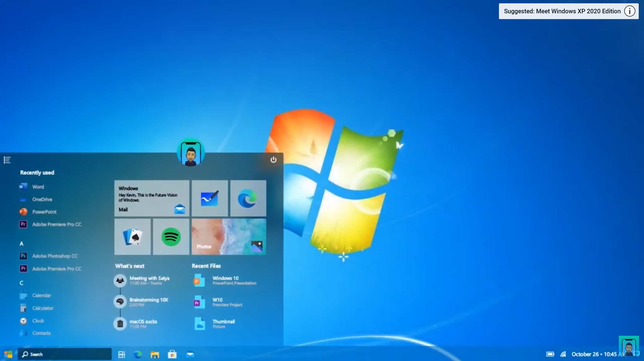Screen dimensions: 644x361
Task: Open Calculator in app list
Action: (x=36, y=308)
